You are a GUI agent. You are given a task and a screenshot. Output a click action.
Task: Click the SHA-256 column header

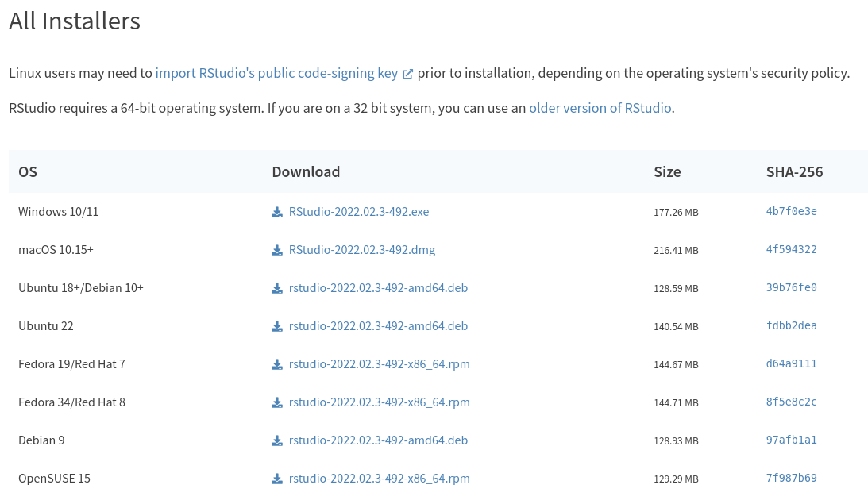click(x=794, y=172)
